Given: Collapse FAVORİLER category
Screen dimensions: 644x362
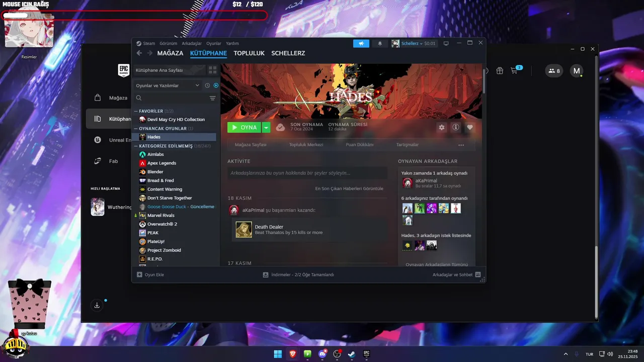Looking at the screenshot, I should (136, 111).
